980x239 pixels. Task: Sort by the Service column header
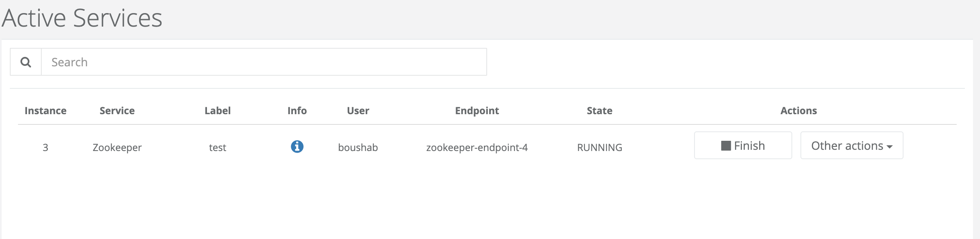(x=117, y=111)
